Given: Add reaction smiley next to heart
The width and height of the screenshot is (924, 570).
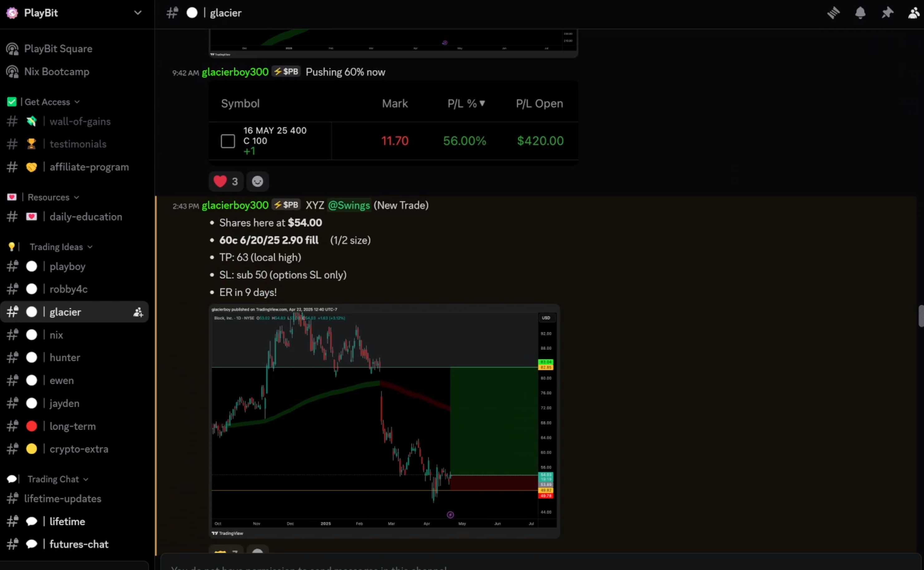Looking at the screenshot, I should (257, 182).
